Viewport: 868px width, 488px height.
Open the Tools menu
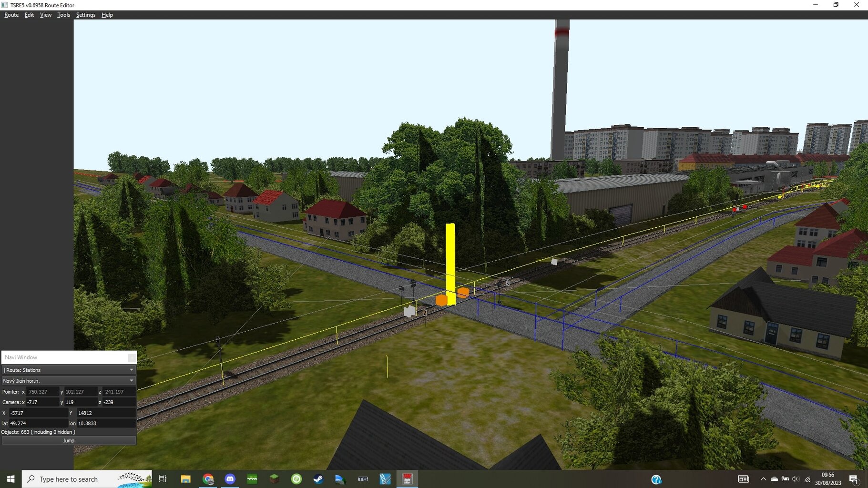[63, 15]
